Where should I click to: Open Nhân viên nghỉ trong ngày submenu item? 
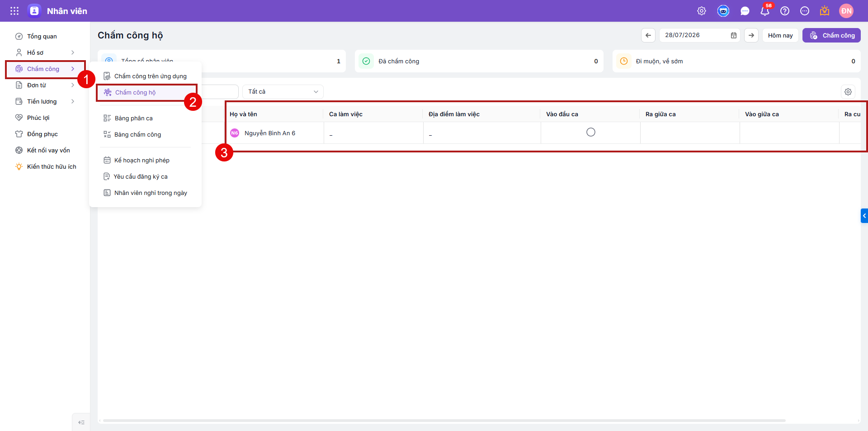tap(146, 193)
